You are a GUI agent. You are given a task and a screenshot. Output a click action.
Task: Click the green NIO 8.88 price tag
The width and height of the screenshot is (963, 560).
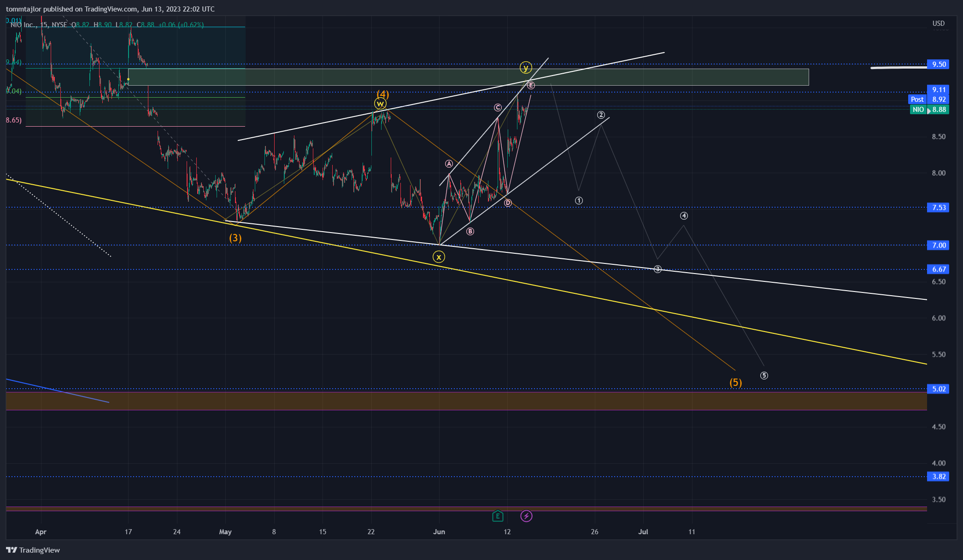929,110
